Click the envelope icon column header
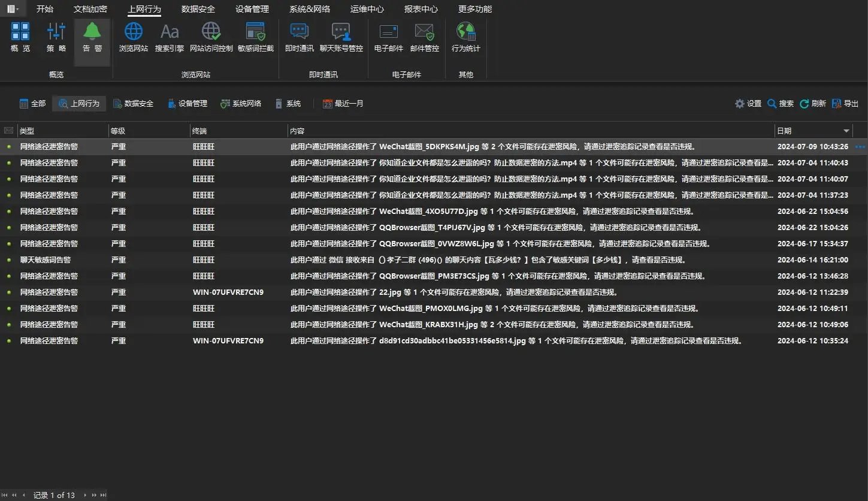Viewport: 868px width, 501px height. point(8,131)
